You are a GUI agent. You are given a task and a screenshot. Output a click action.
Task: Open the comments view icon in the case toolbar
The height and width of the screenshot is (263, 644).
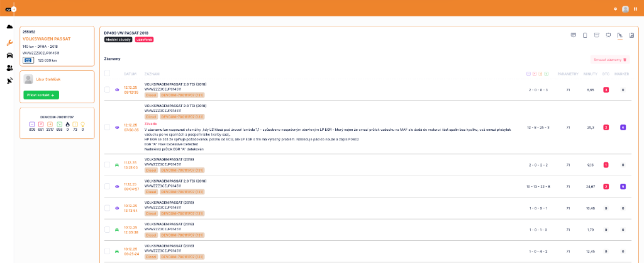[x=574, y=35]
